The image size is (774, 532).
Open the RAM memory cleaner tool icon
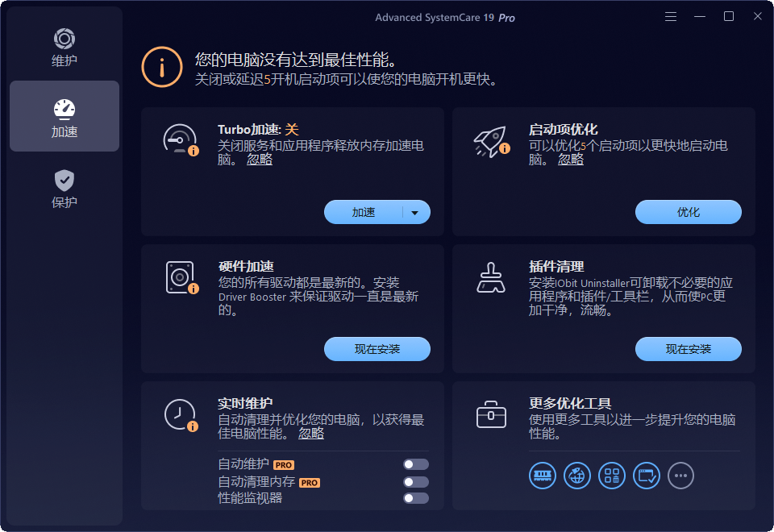point(543,476)
